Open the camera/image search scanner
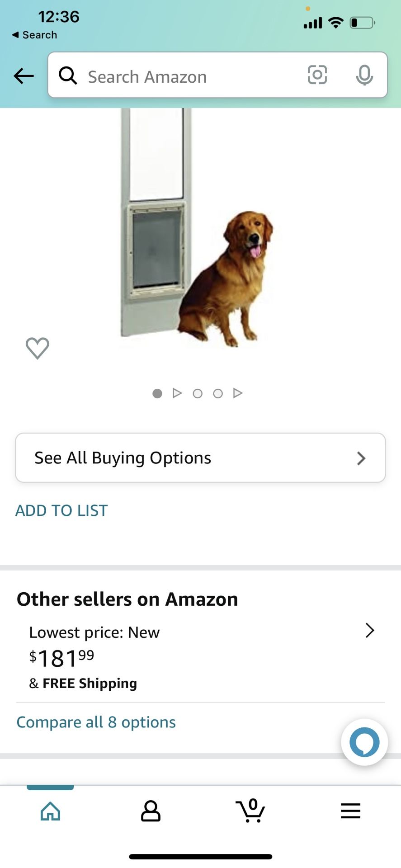 point(317,75)
